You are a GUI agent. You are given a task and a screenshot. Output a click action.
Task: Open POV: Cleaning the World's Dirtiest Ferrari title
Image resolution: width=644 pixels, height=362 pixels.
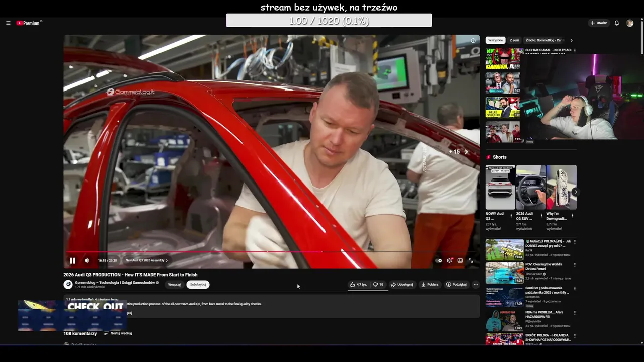544,266
